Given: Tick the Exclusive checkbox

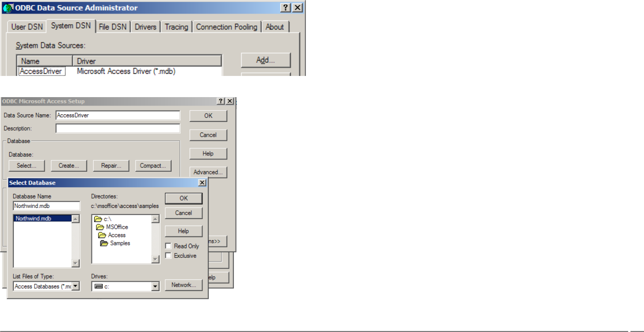Looking at the screenshot, I should (x=168, y=256).
